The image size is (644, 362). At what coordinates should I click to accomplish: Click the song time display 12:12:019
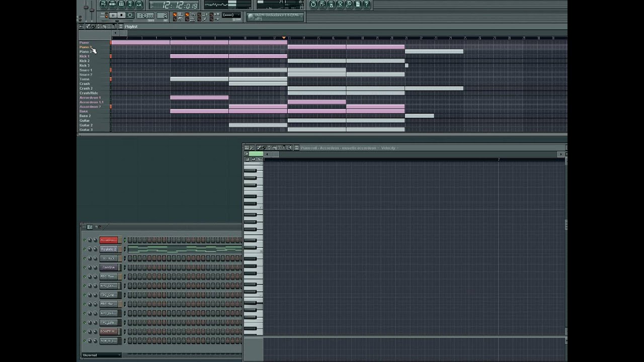point(174,5)
